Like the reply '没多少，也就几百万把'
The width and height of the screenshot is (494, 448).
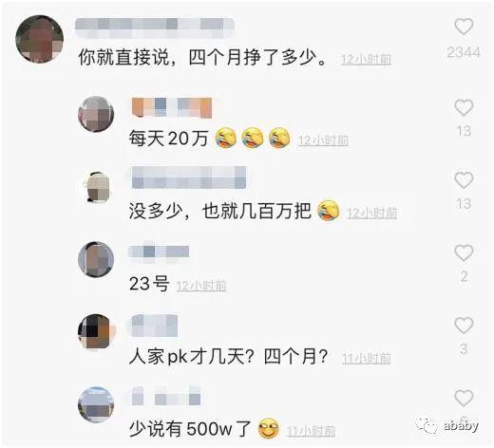(x=464, y=180)
